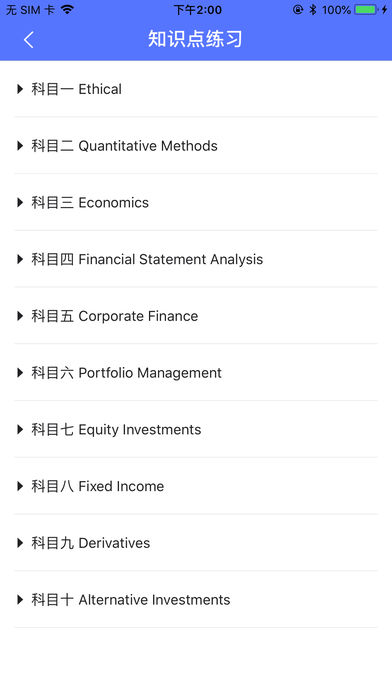Image resolution: width=392 pixels, height=696 pixels.
Task: Tap the Bluetooth status icon
Action: coord(313,9)
